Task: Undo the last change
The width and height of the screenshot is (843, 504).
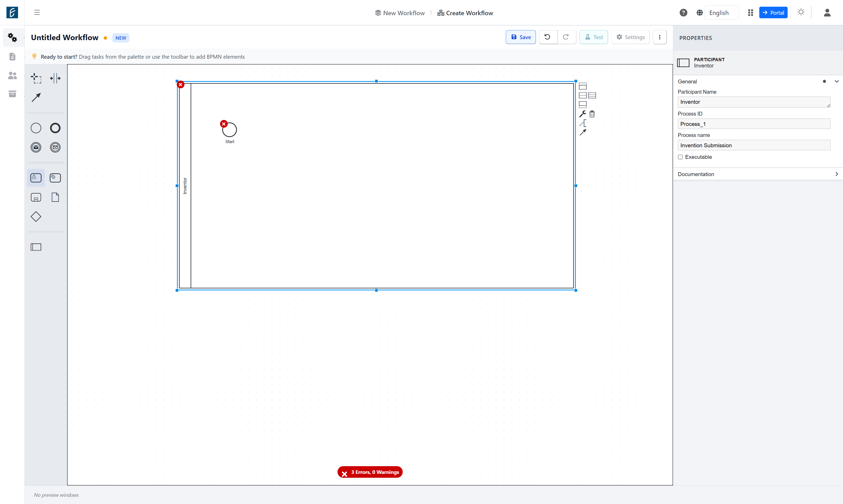Action: click(x=547, y=37)
